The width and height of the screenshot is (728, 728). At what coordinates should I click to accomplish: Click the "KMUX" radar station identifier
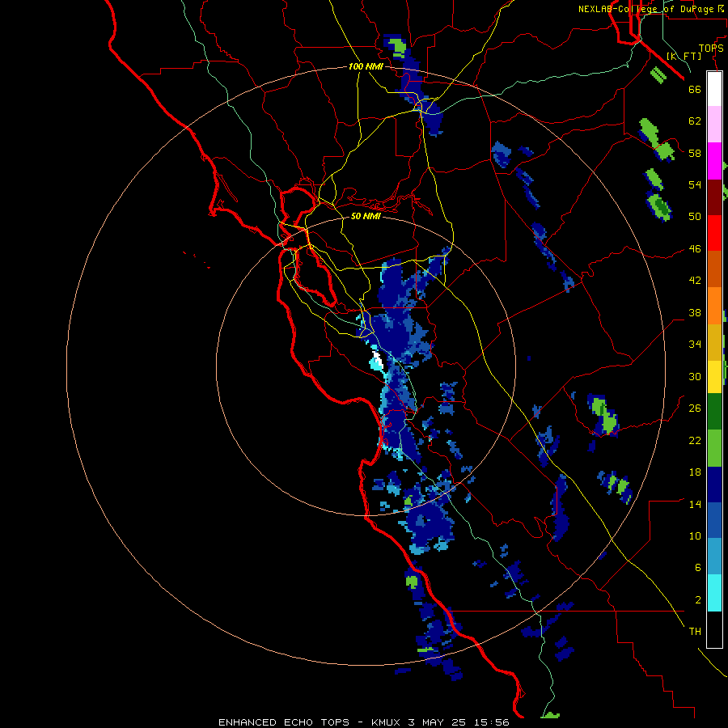[387, 722]
